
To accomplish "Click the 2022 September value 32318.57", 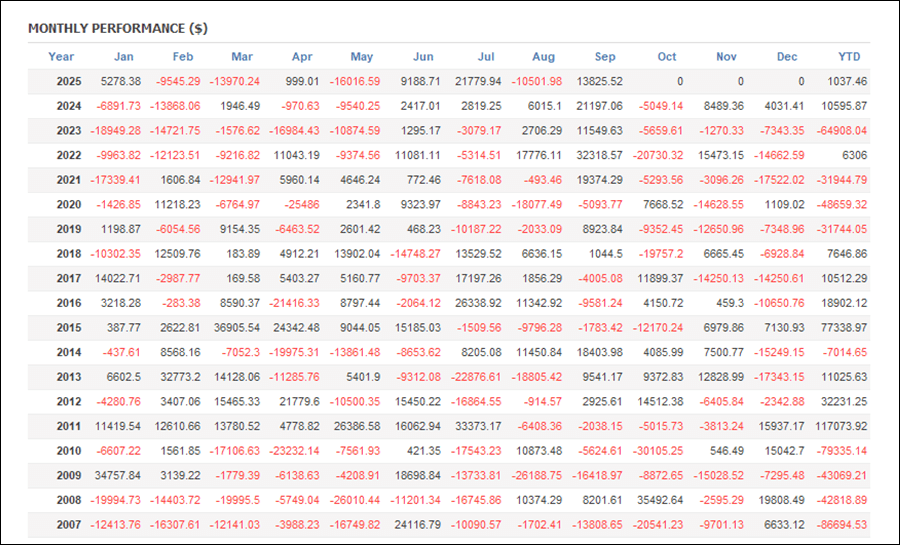I will point(596,155).
